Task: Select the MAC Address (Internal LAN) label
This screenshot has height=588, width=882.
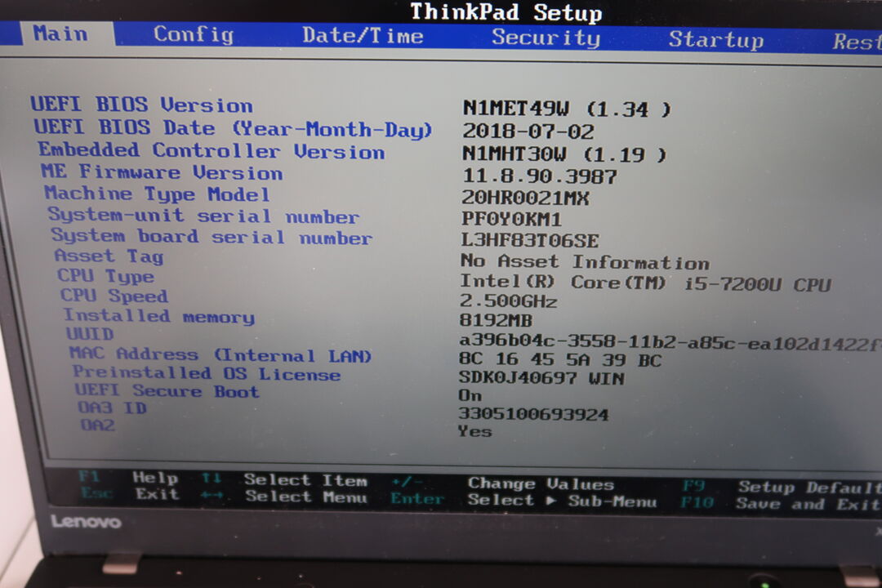Action: (x=220, y=355)
